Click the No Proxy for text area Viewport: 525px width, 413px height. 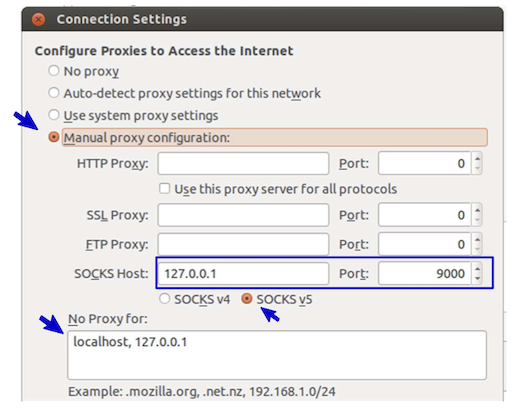[x=277, y=355]
